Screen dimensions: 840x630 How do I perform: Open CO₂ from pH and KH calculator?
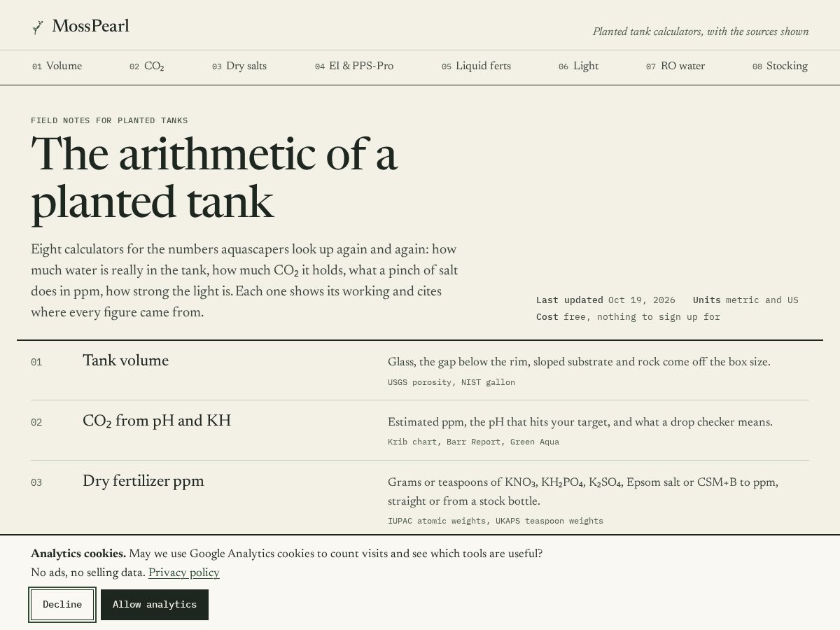157,421
